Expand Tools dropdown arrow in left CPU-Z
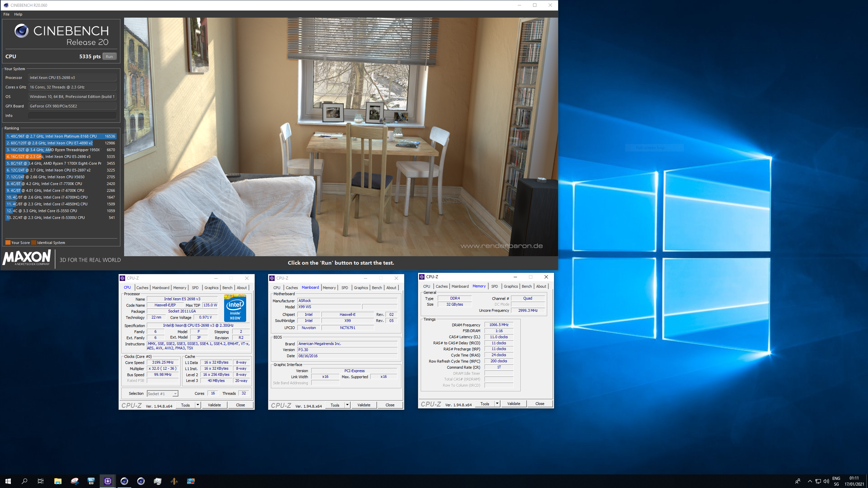Screen dimensions: 868x488 198,405
